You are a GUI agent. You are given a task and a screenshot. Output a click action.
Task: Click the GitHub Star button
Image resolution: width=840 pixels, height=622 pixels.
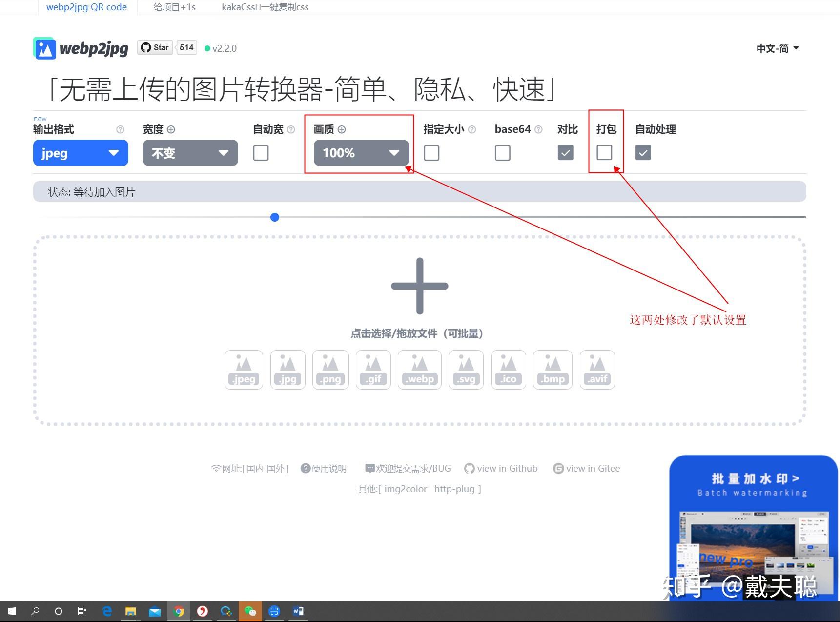point(155,47)
